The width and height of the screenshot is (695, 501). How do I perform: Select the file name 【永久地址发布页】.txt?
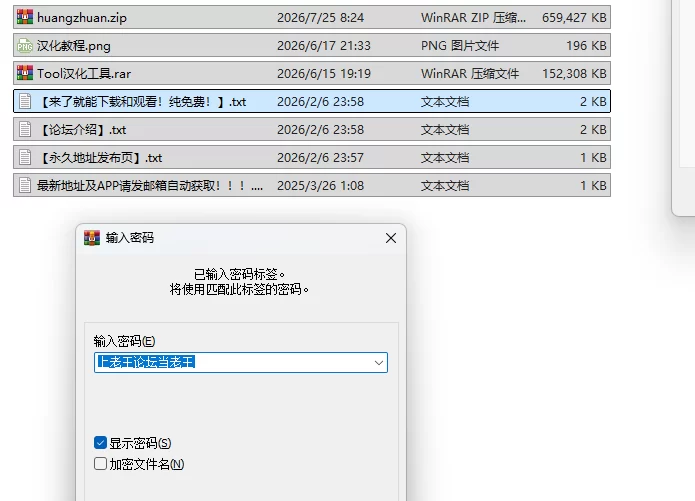tap(100, 157)
